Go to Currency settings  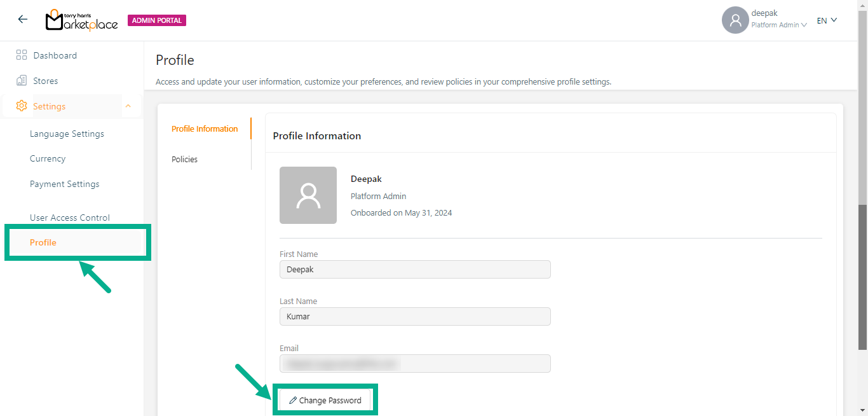48,158
